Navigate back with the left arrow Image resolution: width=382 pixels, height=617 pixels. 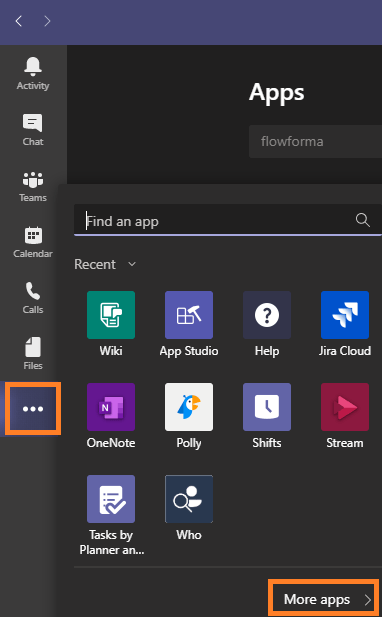18,21
